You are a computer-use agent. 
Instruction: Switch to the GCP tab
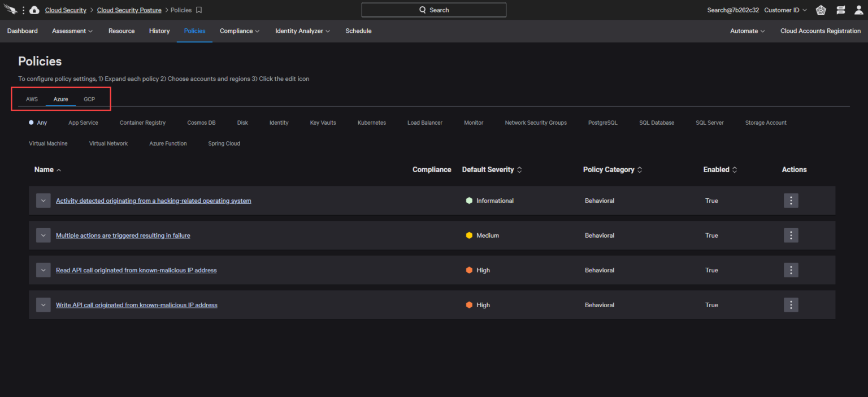89,99
